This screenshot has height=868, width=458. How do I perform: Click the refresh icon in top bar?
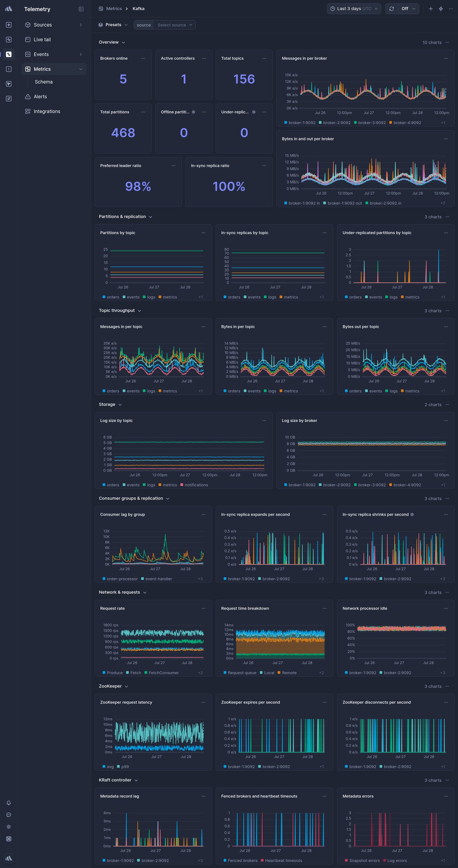pyautogui.click(x=391, y=9)
